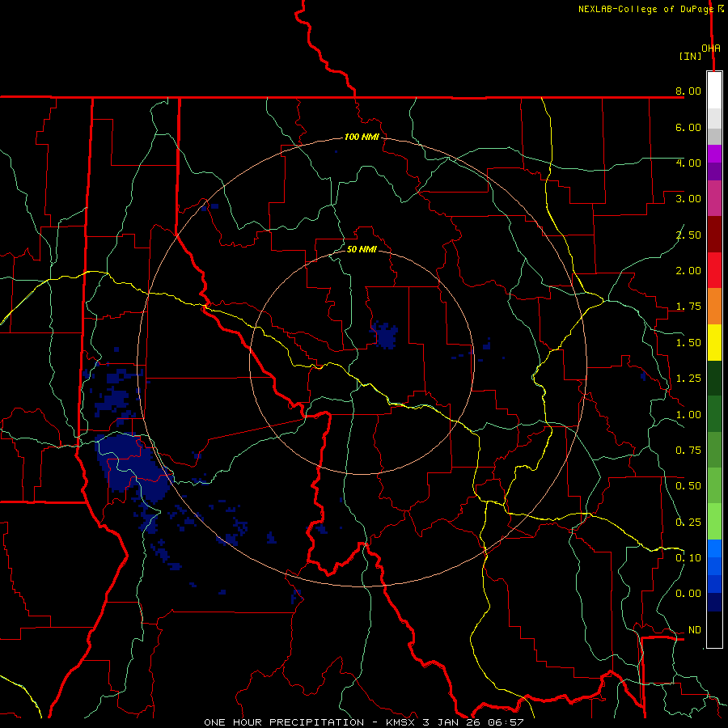Click the [IN] units label

(x=691, y=56)
